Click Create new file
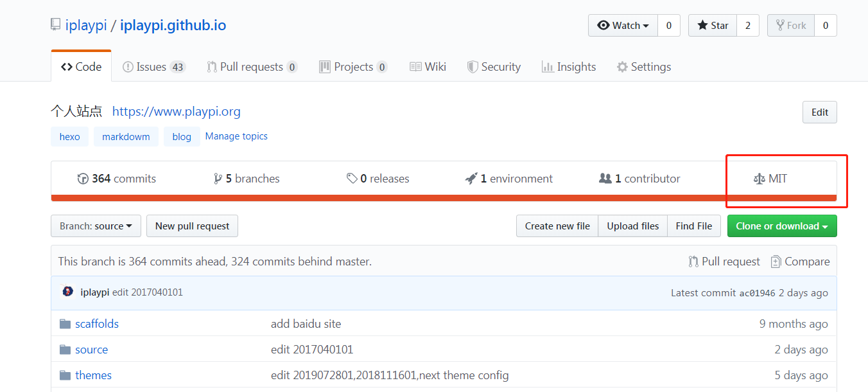868x392 pixels. [x=557, y=226]
